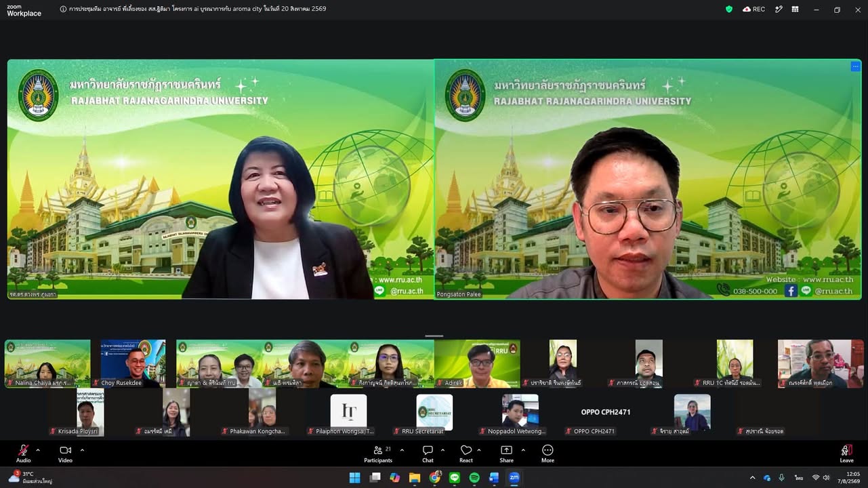Open the Participants panel
This screenshot has height=488, width=868.
click(378, 454)
